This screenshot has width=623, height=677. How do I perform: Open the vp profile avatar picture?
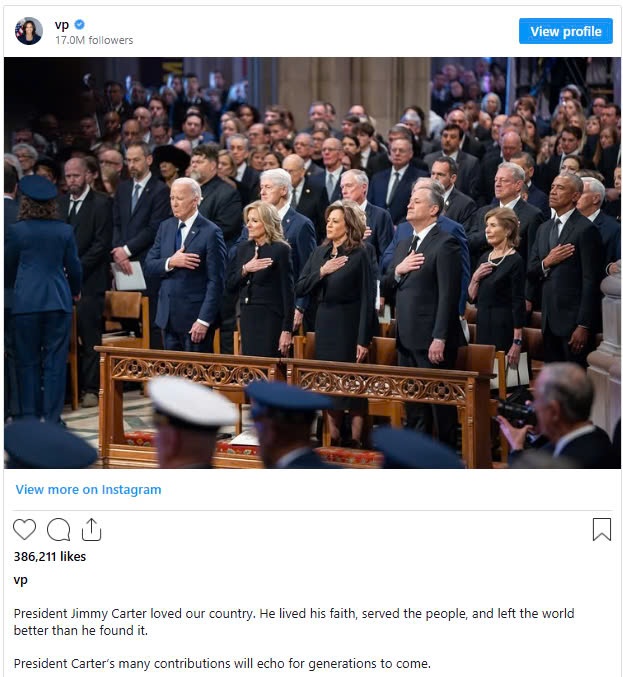[29, 31]
